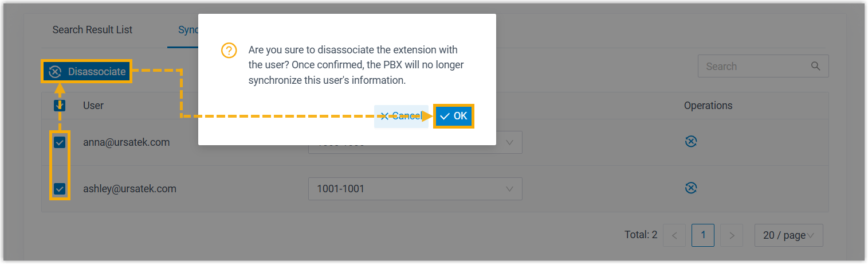The width and height of the screenshot is (868, 264).
Task: Switch to Search Result List tab
Action: pyautogui.click(x=92, y=30)
